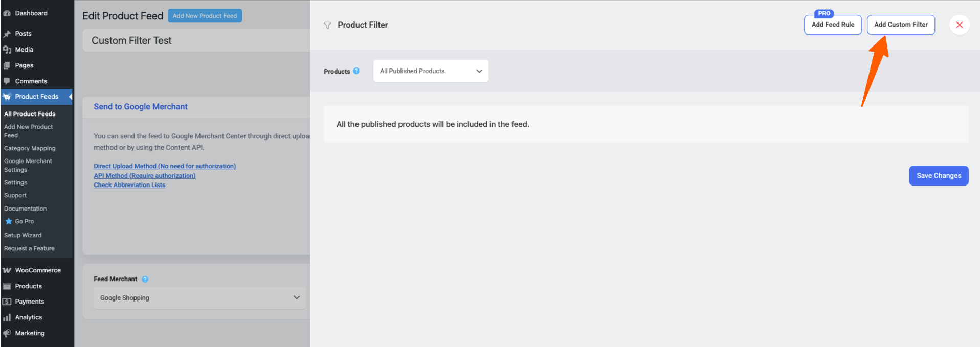
Task: Expand the Google Shopping merchant dropdown
Action: click(x=199, y=297)
